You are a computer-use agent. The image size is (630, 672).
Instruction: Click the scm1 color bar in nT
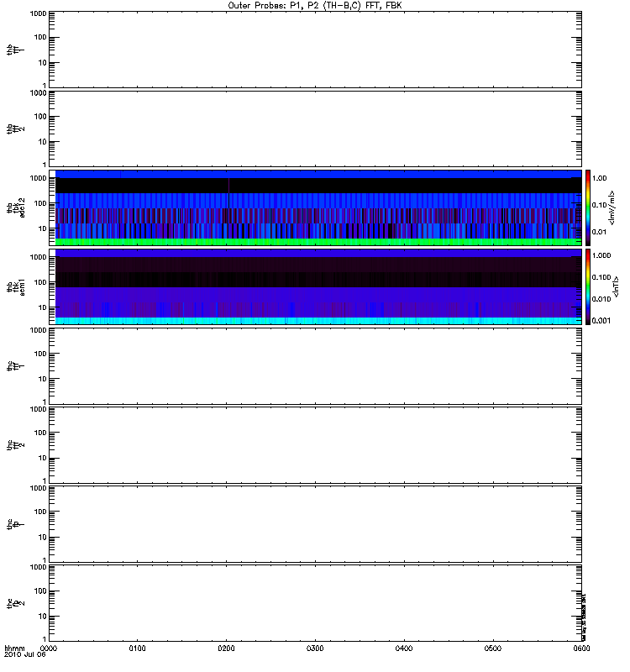click(x=588, y=286)
